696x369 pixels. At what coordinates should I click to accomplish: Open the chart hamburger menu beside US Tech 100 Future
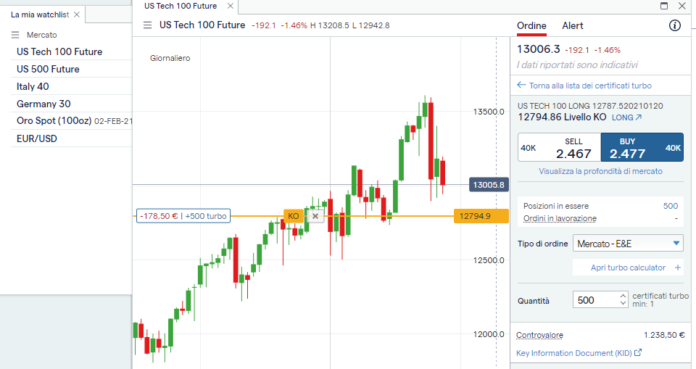[147, 25]
